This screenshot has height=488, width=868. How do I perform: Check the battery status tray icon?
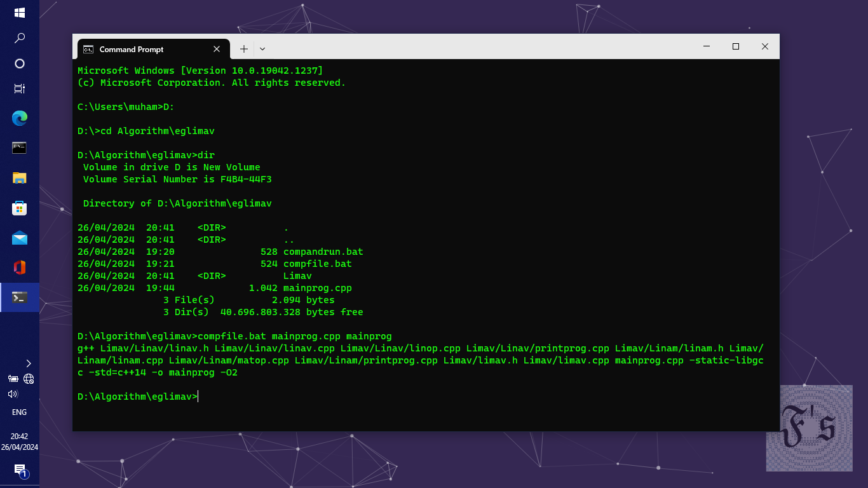tap(13, 379)
